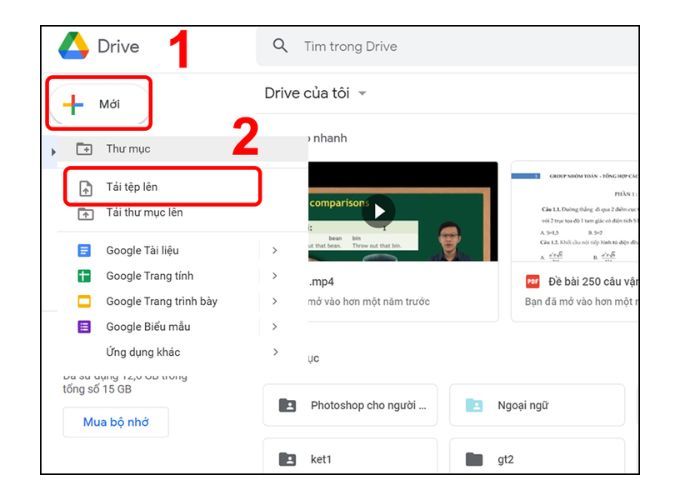Screen dimensions: 680x500
Task: Expand the Google Trang tính submenu chevron
Action: coord(275,276)
